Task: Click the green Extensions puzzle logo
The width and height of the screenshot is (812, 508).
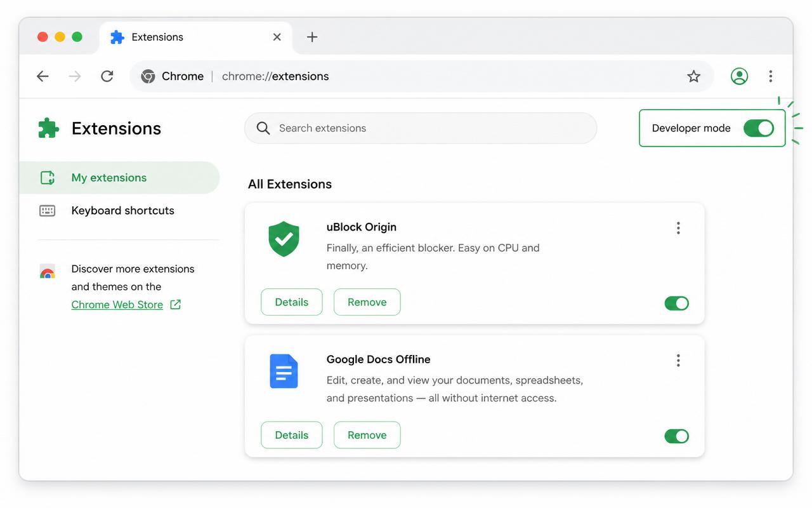Action: (x=48, y=128)
